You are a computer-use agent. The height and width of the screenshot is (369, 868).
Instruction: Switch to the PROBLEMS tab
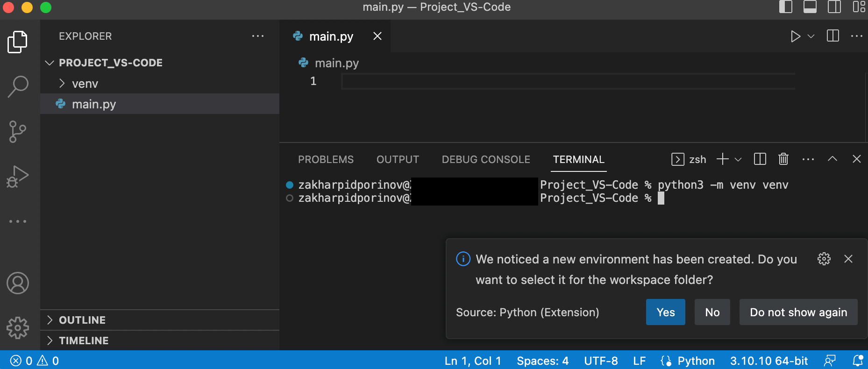[x=326, y=159]
